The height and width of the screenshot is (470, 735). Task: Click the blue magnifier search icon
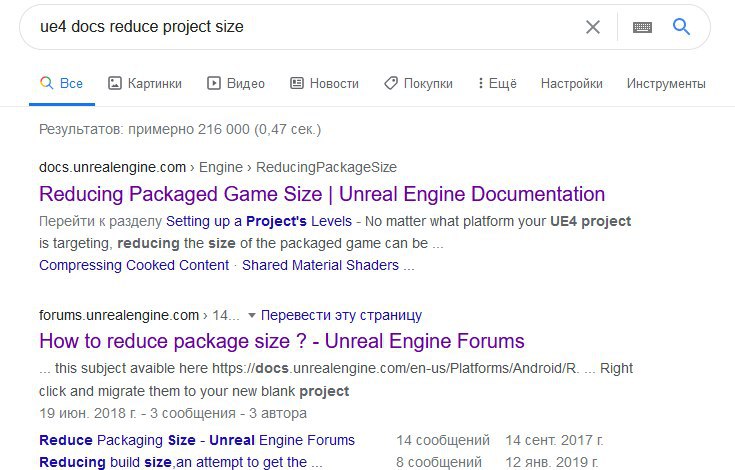click(x=681, y=27)
